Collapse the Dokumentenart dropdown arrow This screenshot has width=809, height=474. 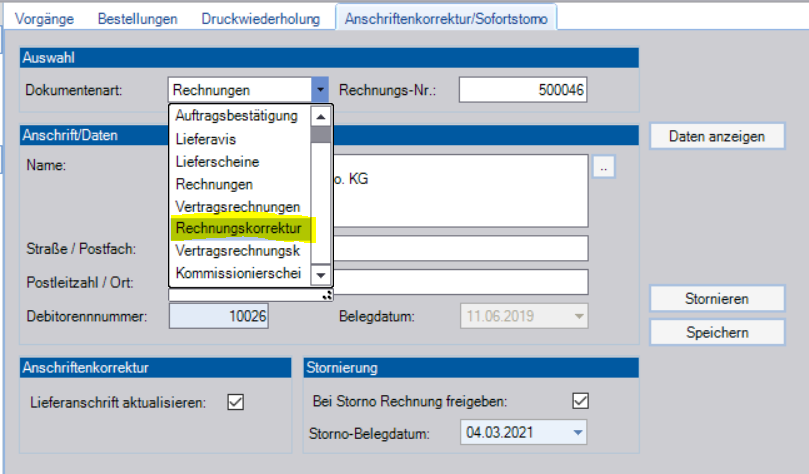(320, 90)
